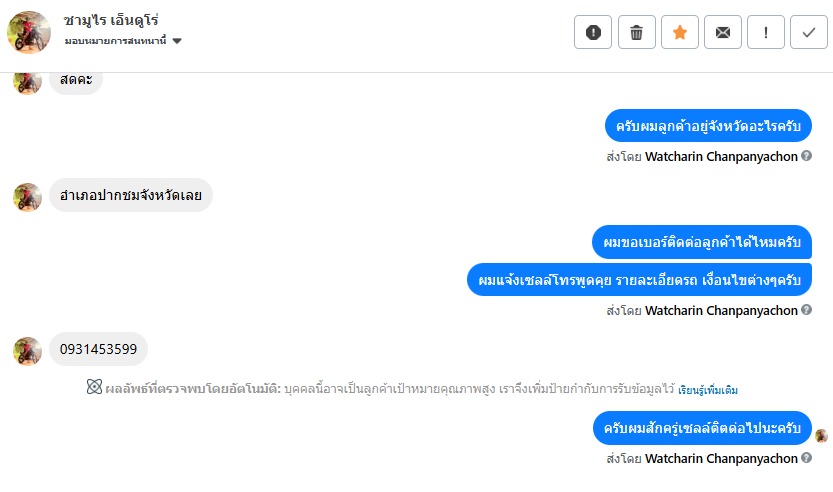Click help icon under phone request message

coord(806,310)
